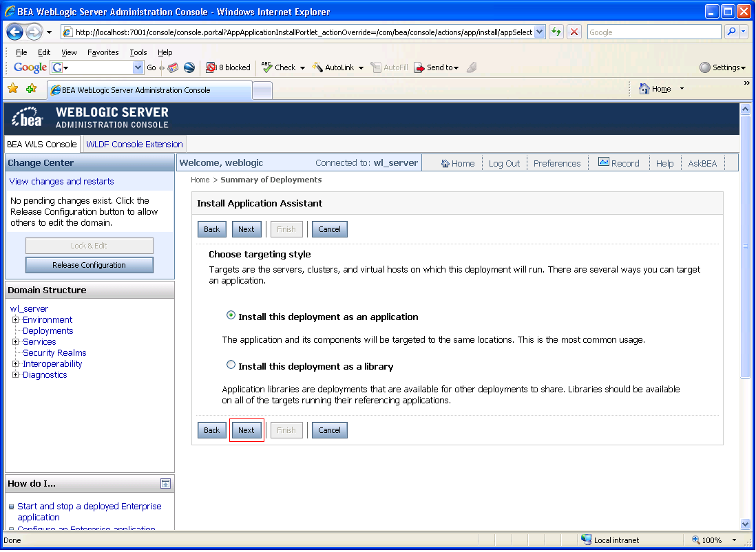Image resolution: width=756 pixels, height=552 pixels.
Task: Open the Google toolbar search box dropdown
Action: [138, 67]
